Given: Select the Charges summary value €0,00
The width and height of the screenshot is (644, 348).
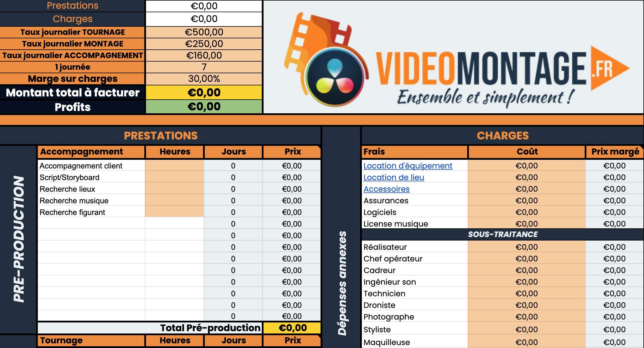Looking at the screenshot, I should 204,19.
